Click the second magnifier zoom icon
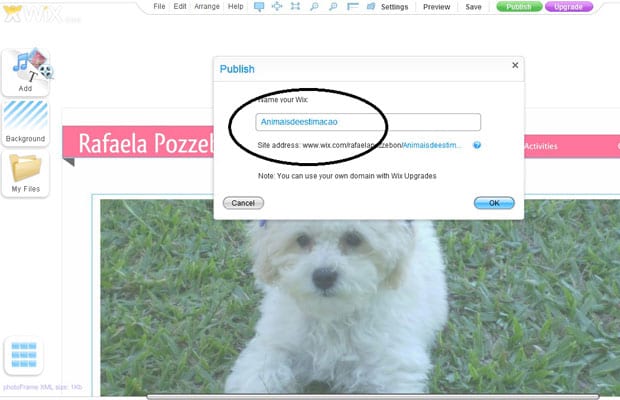 [333, 6]
